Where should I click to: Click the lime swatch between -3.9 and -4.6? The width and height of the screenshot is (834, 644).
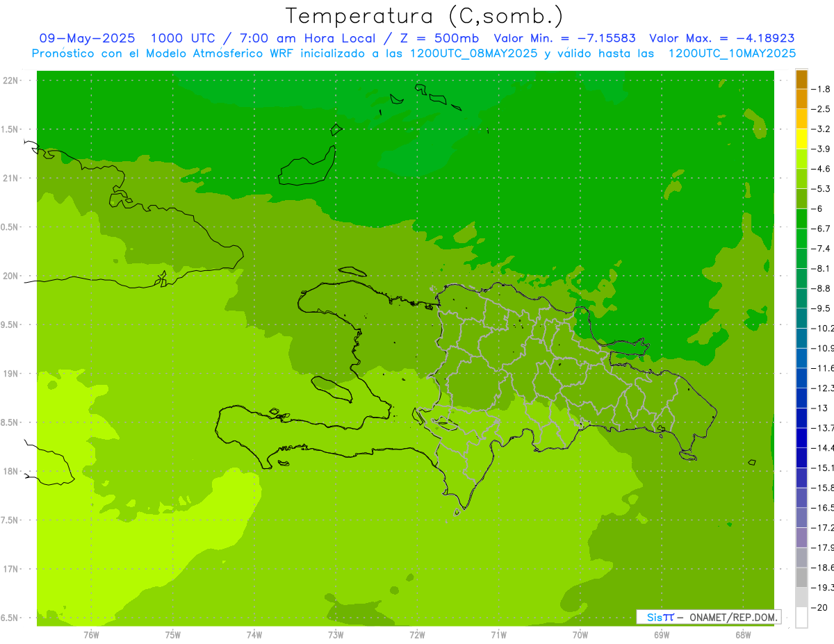tap(801, 158)
